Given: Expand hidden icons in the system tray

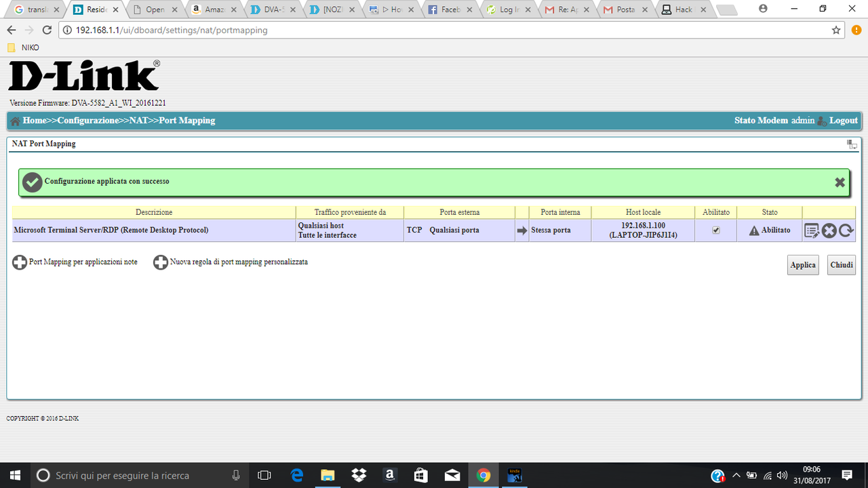Looking at the screenshot, I should [736, 475].
